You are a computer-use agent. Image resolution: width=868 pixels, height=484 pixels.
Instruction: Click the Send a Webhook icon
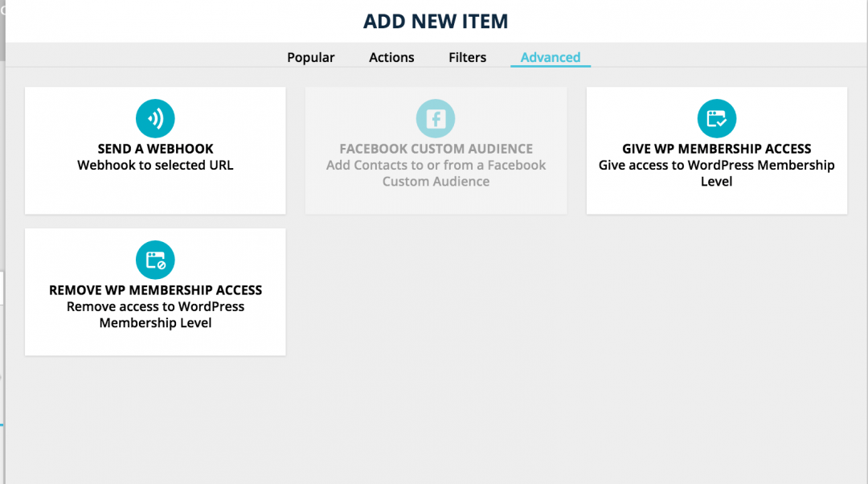pyautogui.click(x=155, y=119)
